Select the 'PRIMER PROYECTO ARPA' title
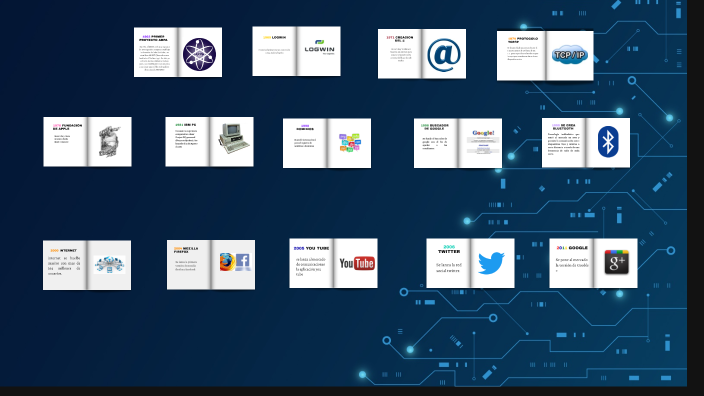 tap(154, 38)
